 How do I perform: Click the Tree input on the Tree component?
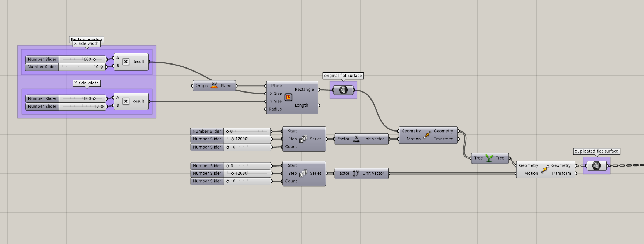coord(478,158)
